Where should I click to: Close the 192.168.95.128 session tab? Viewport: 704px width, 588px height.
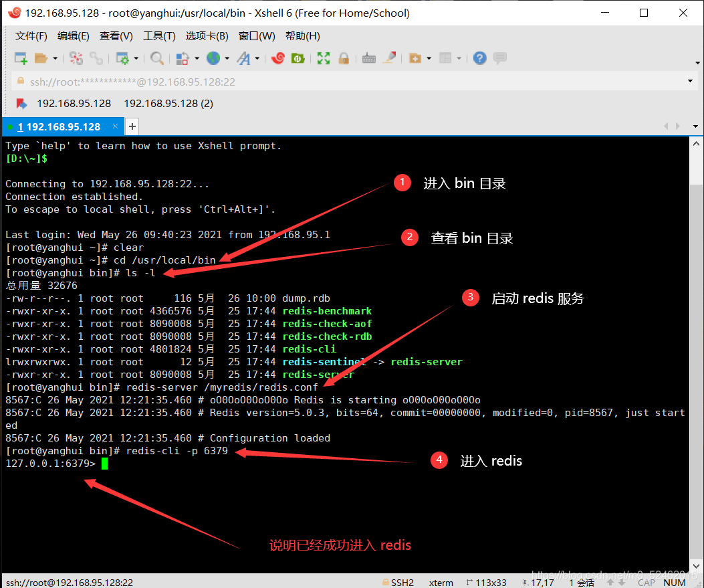[x=116, y=126]
